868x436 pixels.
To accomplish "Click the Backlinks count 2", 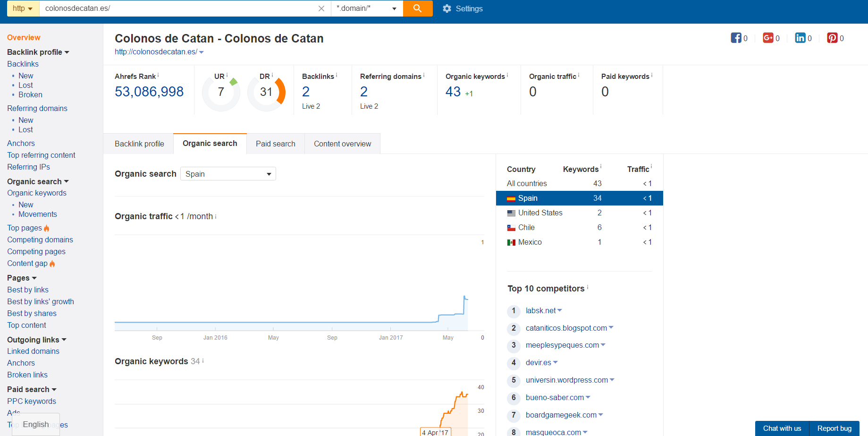I will pos(306,92).
